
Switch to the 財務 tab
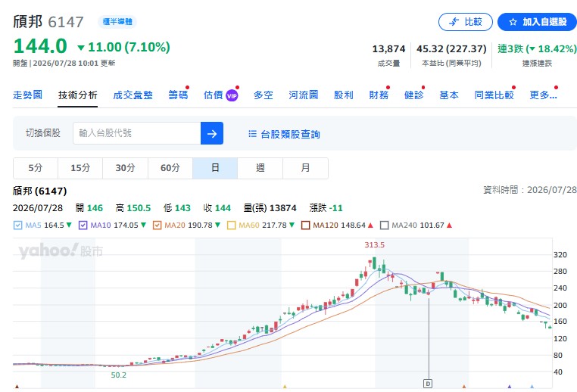click(x=379, y=95)
